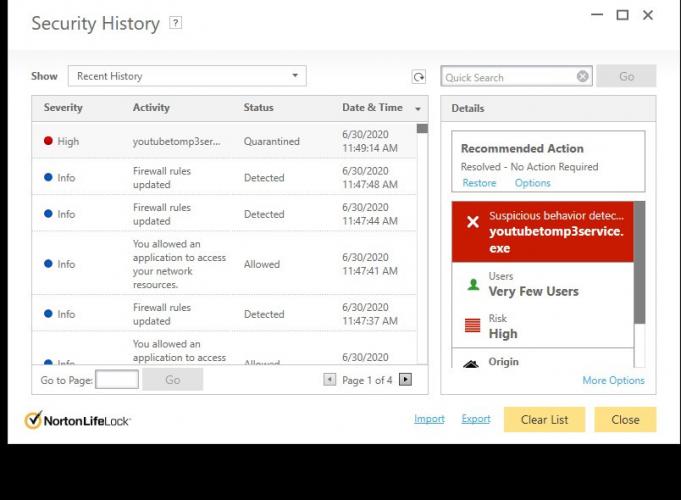Select the Allowed row at 11:47:41 AM

[x=224, y=264]
